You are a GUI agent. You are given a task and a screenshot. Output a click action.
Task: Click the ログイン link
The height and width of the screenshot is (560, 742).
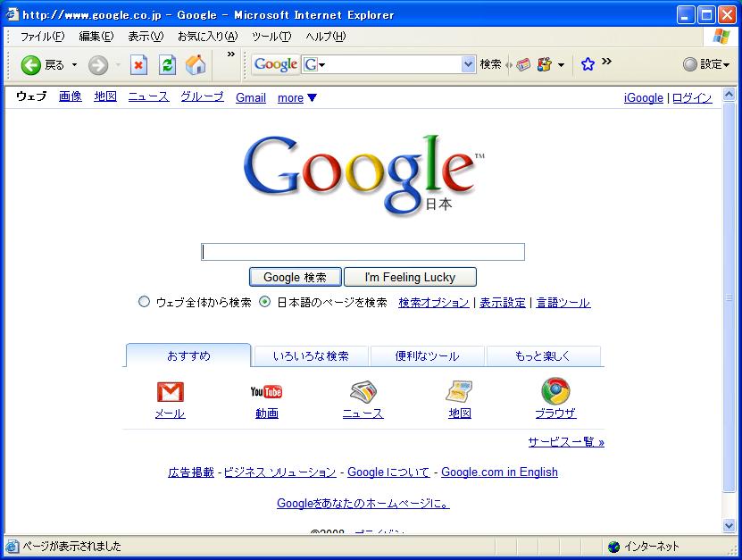click(692, 97)
